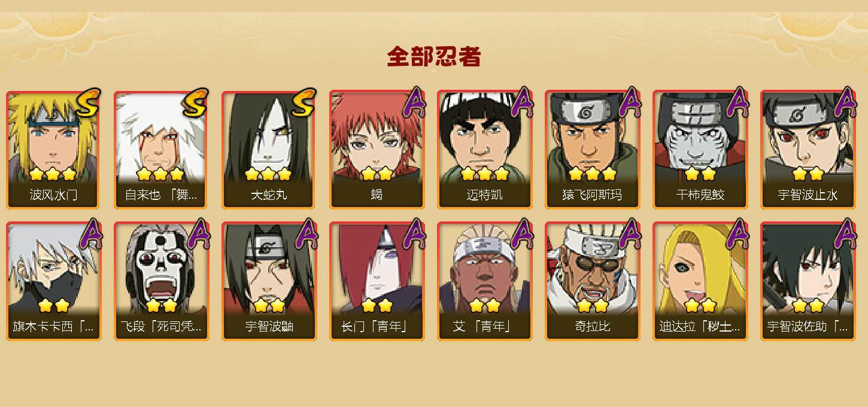Open the 艾「青年」 ninja card

coord(485,281)
